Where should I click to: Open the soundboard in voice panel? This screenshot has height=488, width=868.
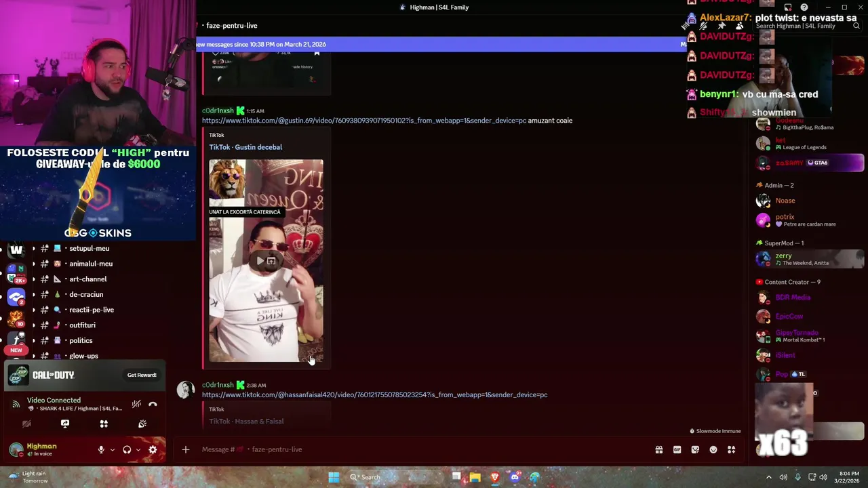point(142,424)
